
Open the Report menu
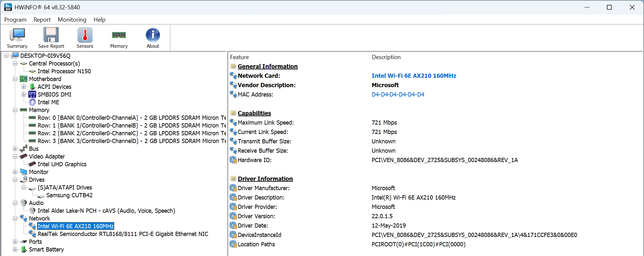(x=42, y=20)
